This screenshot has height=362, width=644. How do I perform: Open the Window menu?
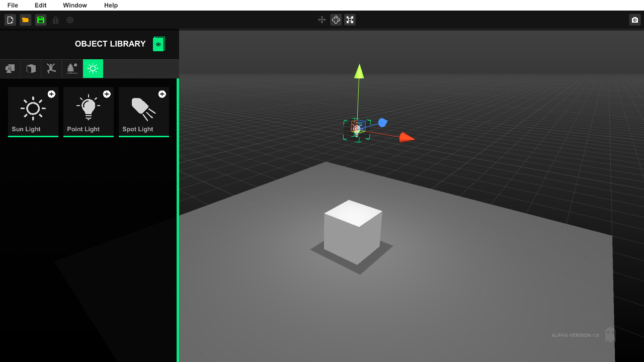(x=74, y=6)
